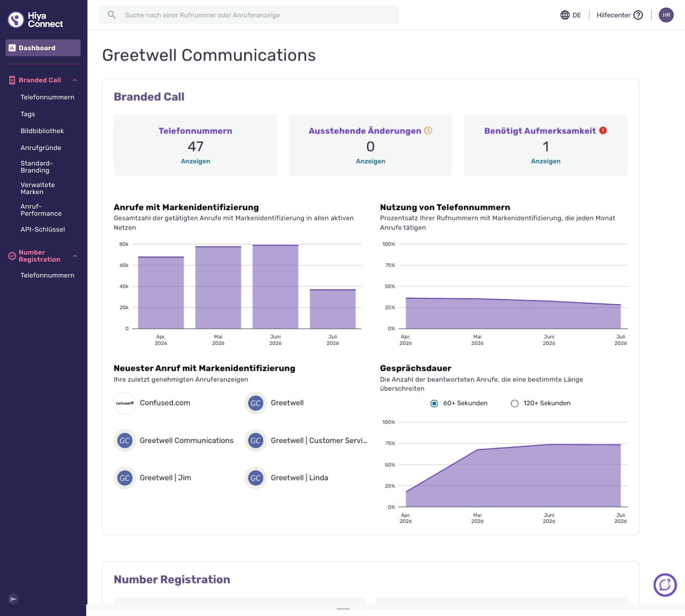
Task: Click the search magnifier icon
Action: [112, 15]
